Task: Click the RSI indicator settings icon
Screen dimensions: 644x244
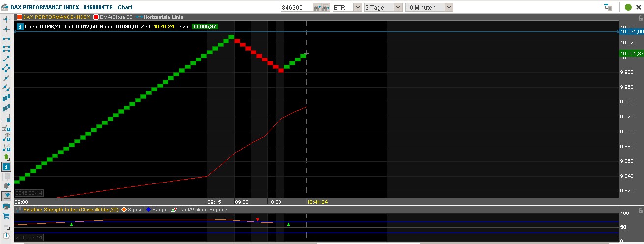Action: coord(19,210)
